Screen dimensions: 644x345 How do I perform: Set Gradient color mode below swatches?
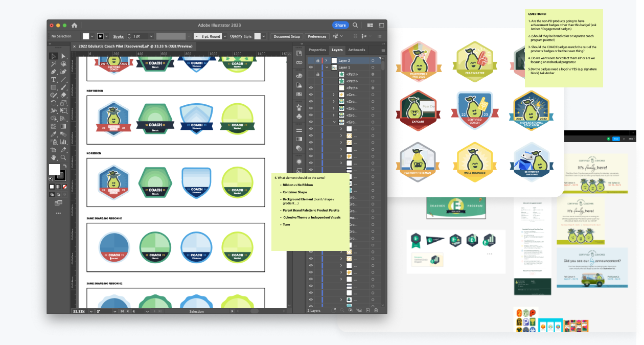(x=58, y=187)
